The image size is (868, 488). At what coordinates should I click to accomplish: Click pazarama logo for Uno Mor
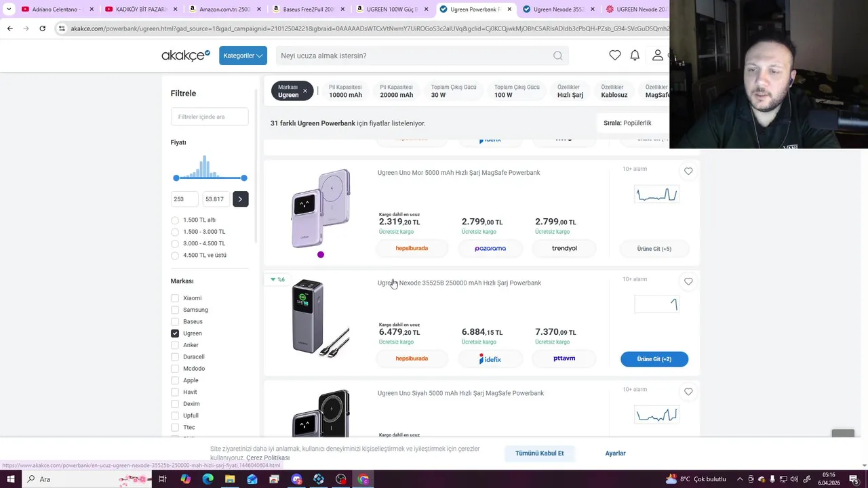(x=490, y=249)
